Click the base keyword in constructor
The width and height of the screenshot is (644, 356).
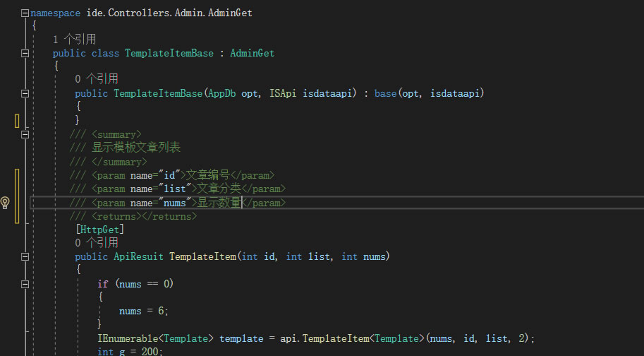pos(385,94)
